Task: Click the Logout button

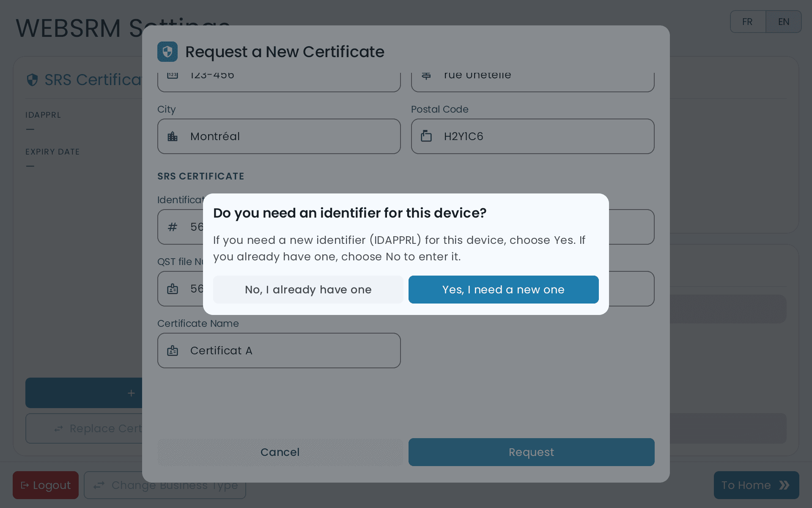Action: [46, 485]
